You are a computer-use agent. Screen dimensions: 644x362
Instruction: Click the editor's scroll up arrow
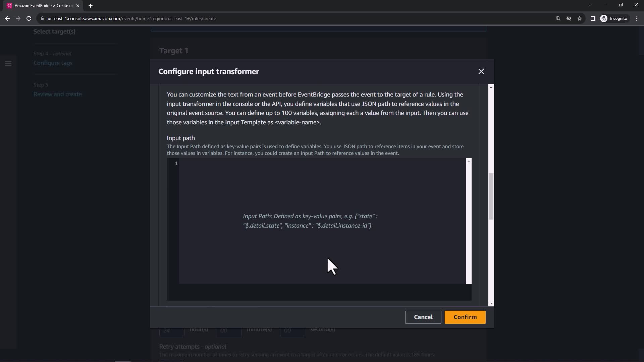469,162
